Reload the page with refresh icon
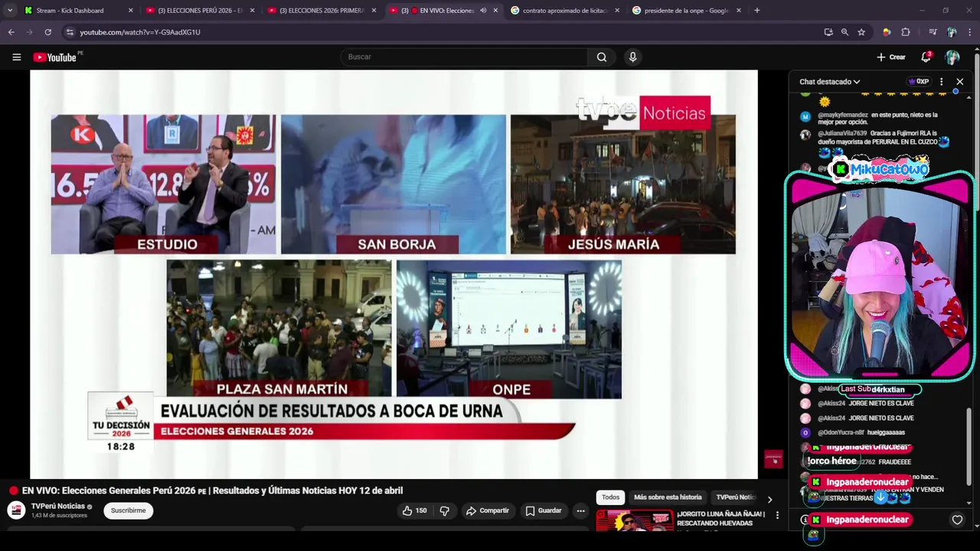The image size is (980, 551). tap(47, 32)
